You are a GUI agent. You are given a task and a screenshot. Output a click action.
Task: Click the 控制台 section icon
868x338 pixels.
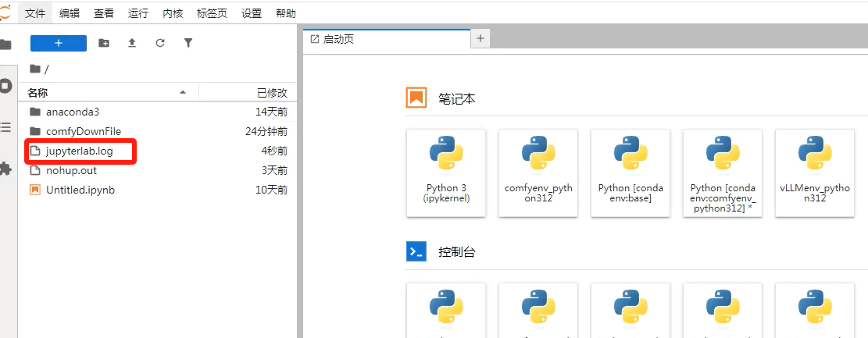tap(416, 251)
